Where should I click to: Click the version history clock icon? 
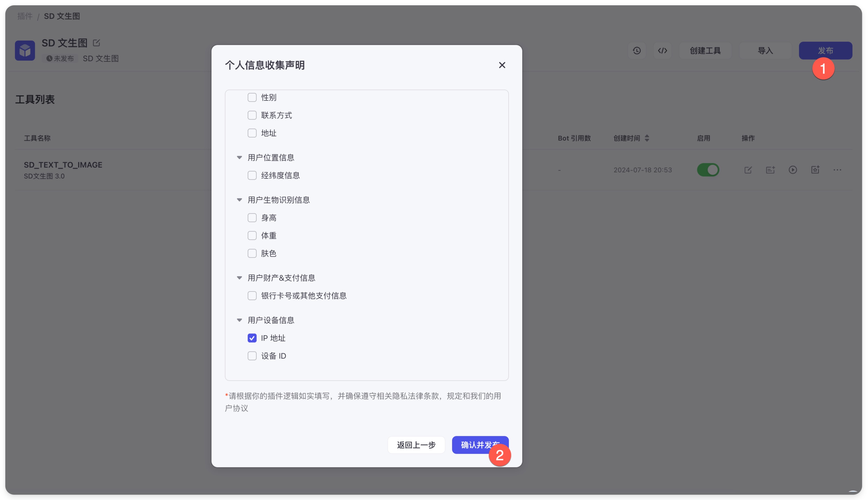[637, 51]
